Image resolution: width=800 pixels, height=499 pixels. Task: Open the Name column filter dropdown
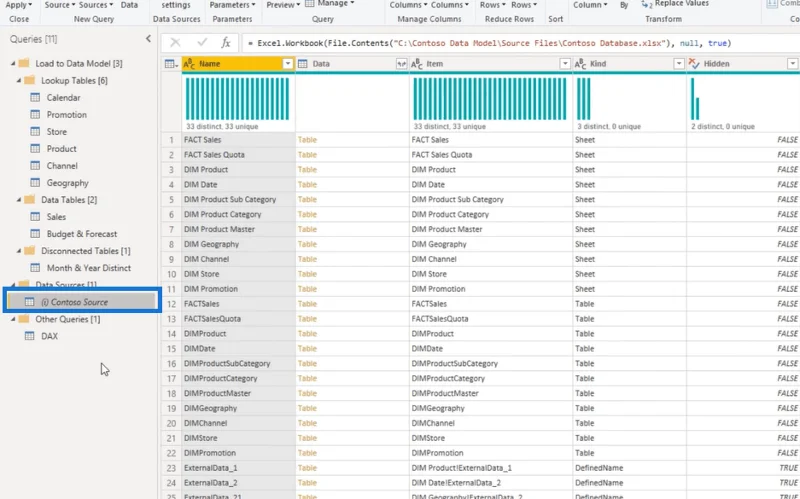(288, 64)
